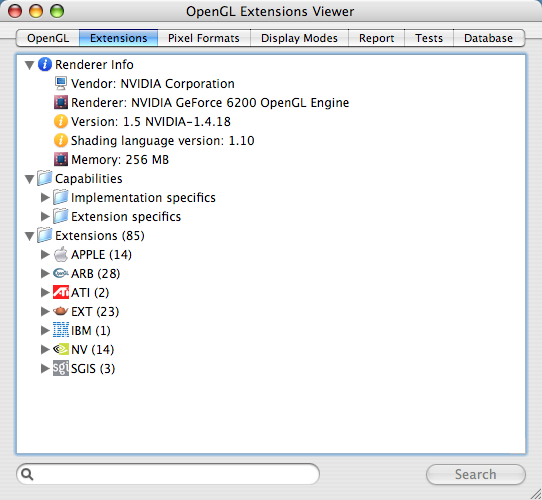The image size is (542, 500).
Task: Select the Extensions tab
Action: (x=119, y=38)
